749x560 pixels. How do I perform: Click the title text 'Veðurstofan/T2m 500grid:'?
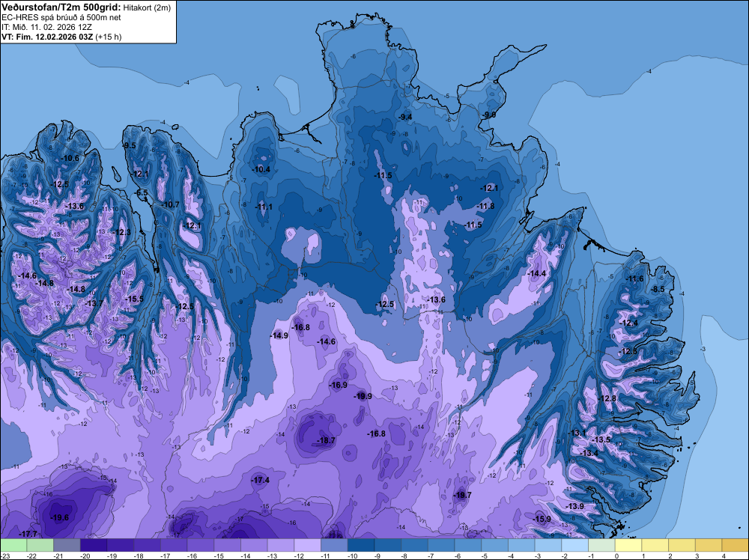point(61,7)
